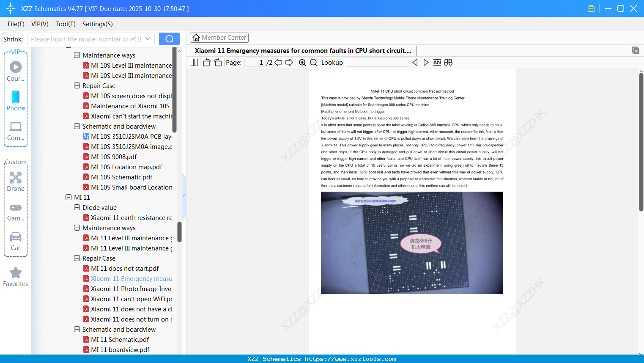Collapse MI 11 Maintenance ways group
The width and height of the screenshot is (644, 363).
pyautogui.click(x=77, y=228)
